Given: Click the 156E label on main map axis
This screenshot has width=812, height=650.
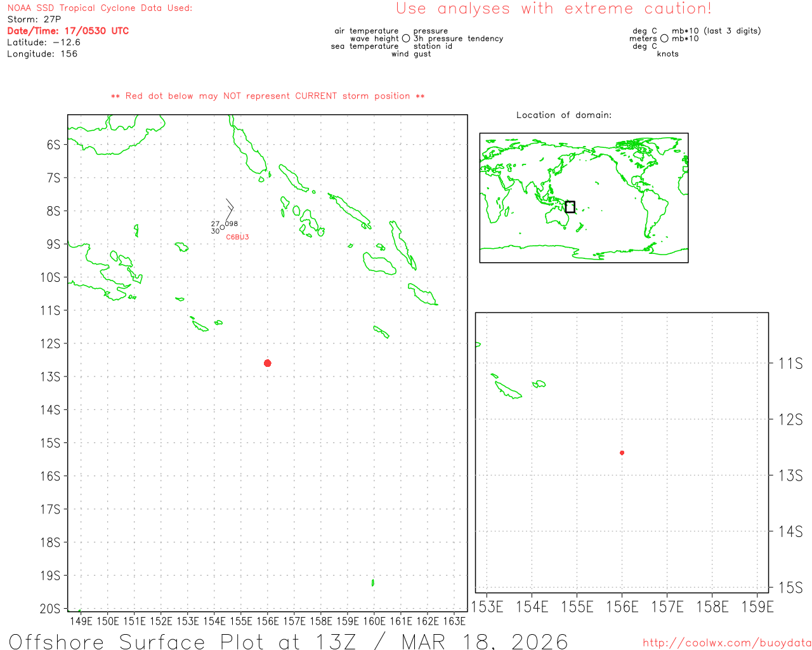Looking at the screenshot, I should 268,621.
